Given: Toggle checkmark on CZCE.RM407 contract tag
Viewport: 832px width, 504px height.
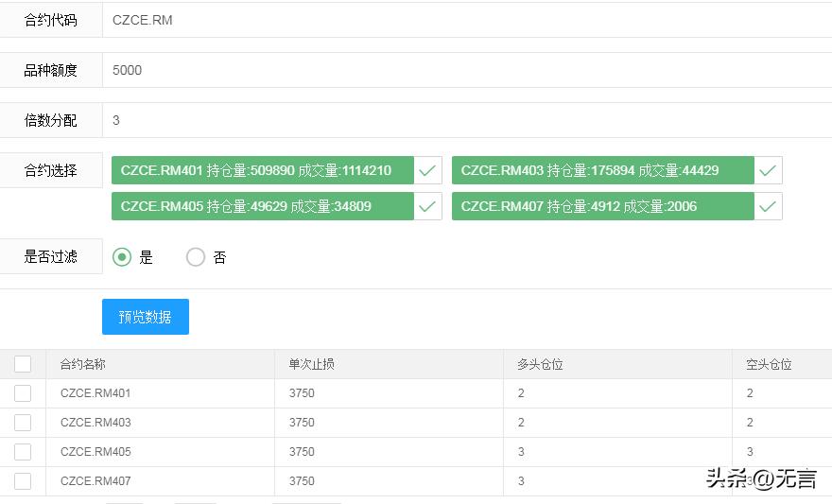Looking at the screenshot, I should tap(768, 206).
